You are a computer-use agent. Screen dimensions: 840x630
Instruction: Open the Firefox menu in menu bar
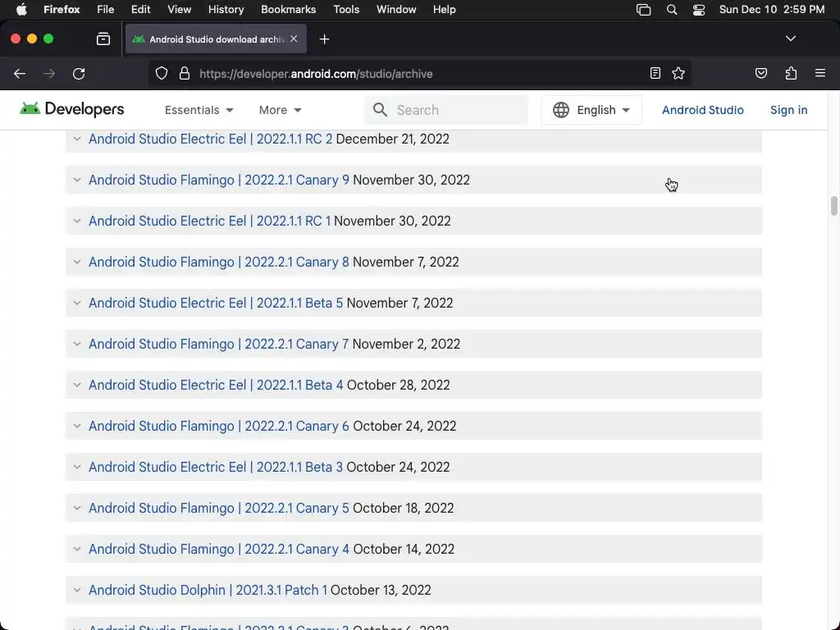(62, 9)
